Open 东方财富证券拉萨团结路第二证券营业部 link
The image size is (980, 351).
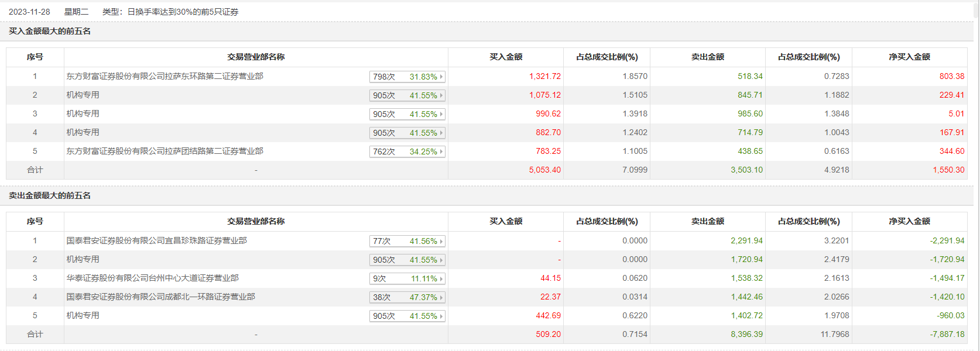[165, 151]
